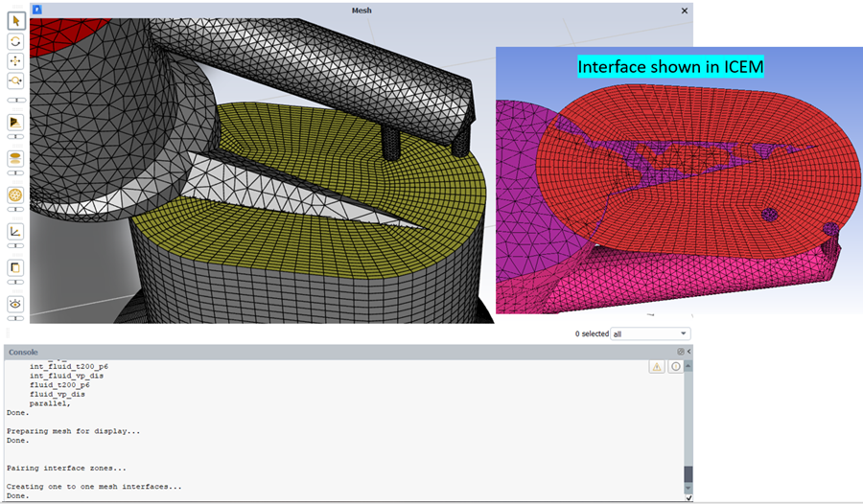Click 'Pairing interface zones...' console line
This screenshot has width=863, height=504.
pyautogui.click(x=66, y=469)
